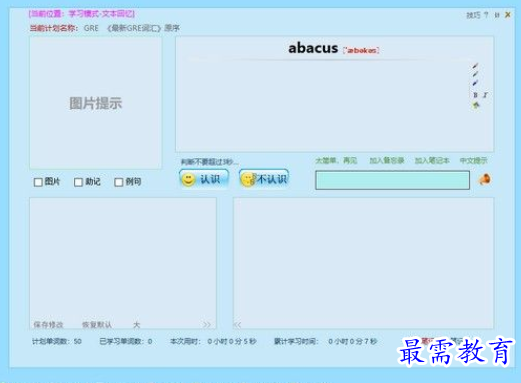Click the 累计学习时间 total time text
521x383 pixels.
[x=325, y=341]
